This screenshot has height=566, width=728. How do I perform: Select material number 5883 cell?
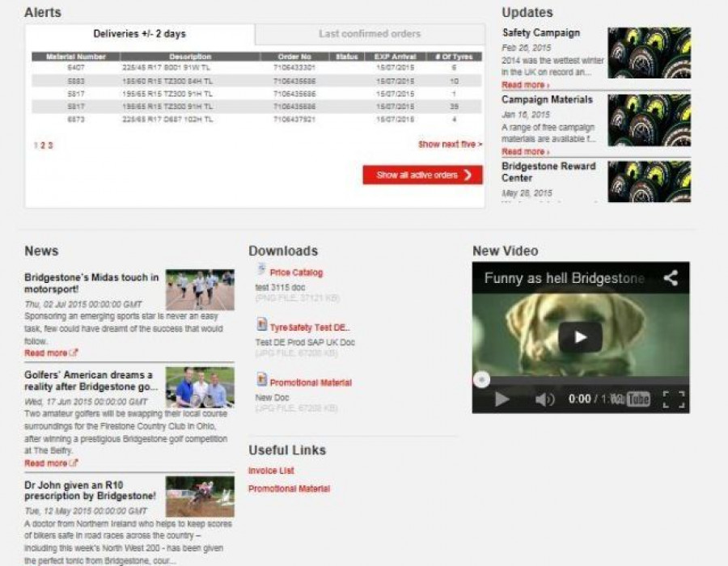pyautogui.click(x=76, y=81)
